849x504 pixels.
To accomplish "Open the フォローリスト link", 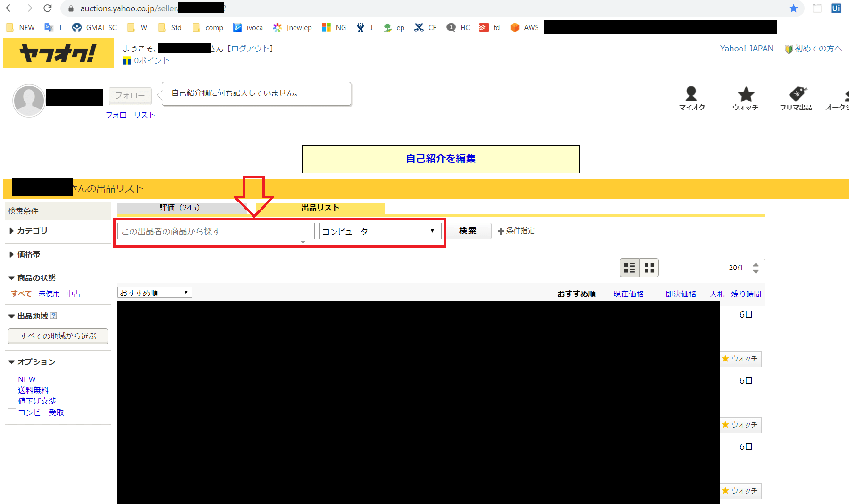I will click(130, 115).
